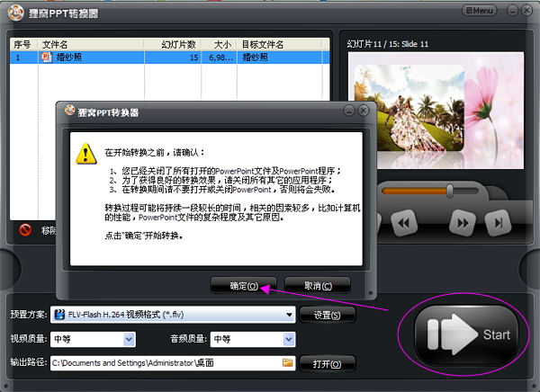The width and height of the screenshot is (540, 392).
Task: Close the dialog window
Action: [x=363, y=111]
